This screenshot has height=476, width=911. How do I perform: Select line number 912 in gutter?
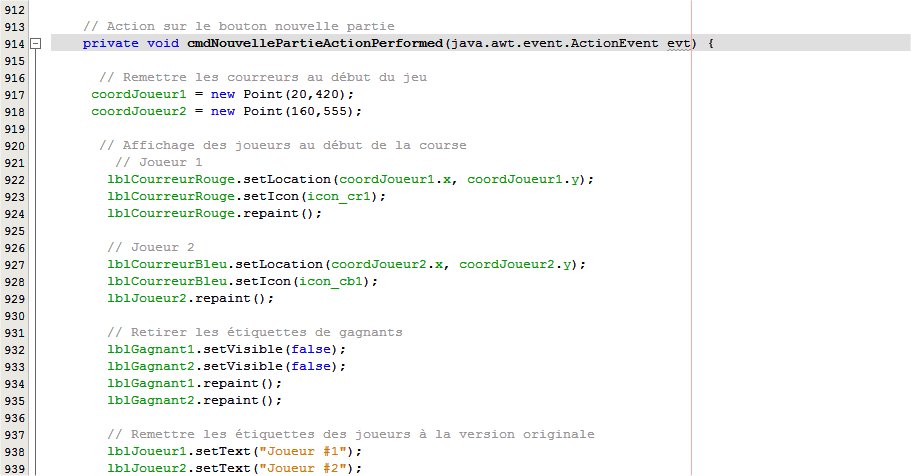(14, 10)
